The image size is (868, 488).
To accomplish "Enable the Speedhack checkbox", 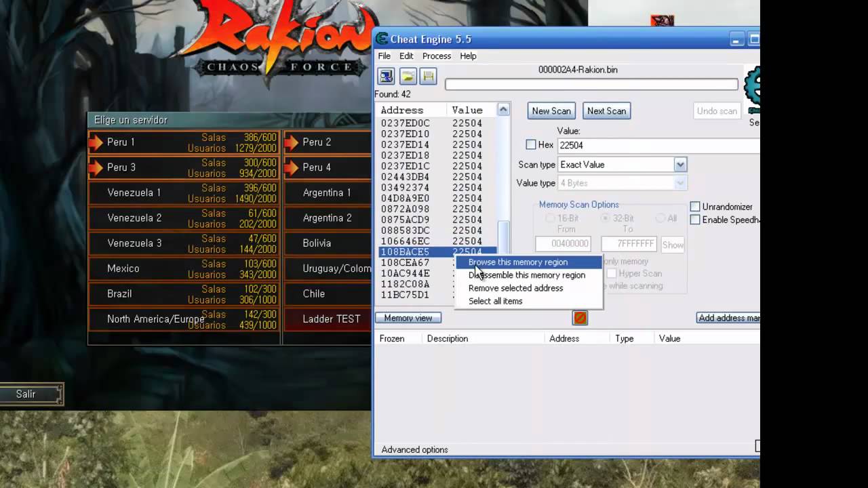I will coord(695,220).
